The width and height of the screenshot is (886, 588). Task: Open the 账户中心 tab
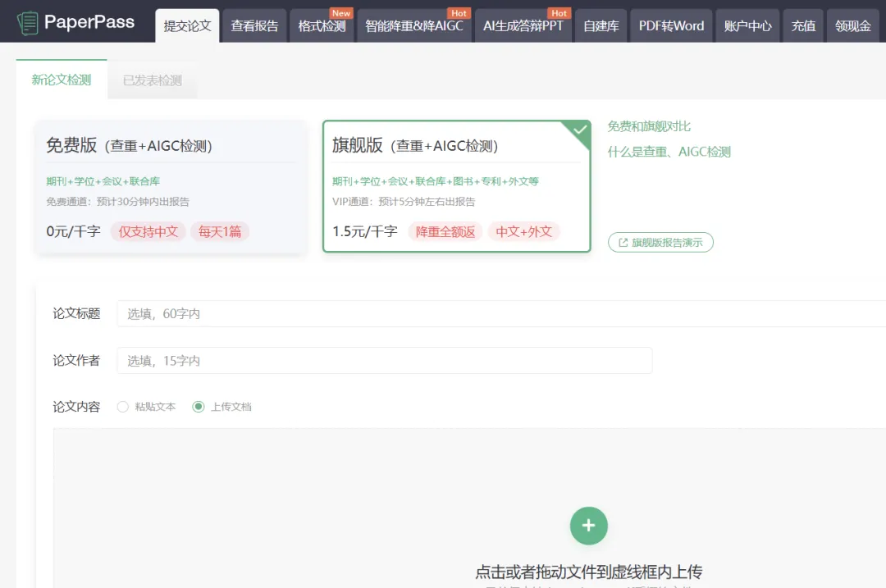747,26
